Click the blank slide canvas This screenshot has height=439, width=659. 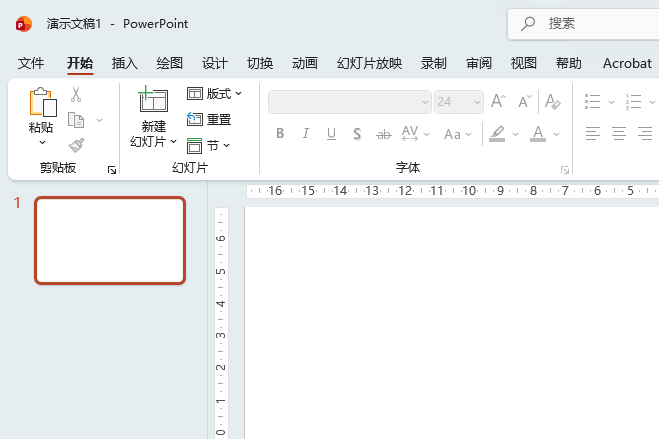452,323
